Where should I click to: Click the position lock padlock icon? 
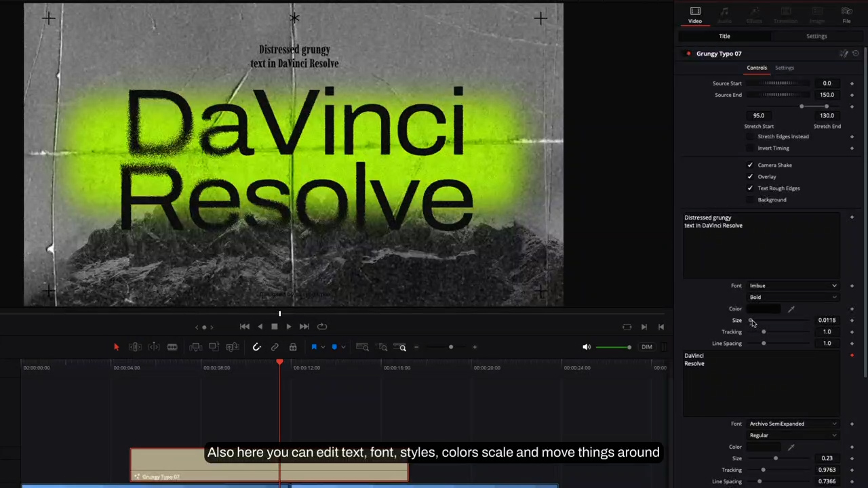(x=293, y=347)
